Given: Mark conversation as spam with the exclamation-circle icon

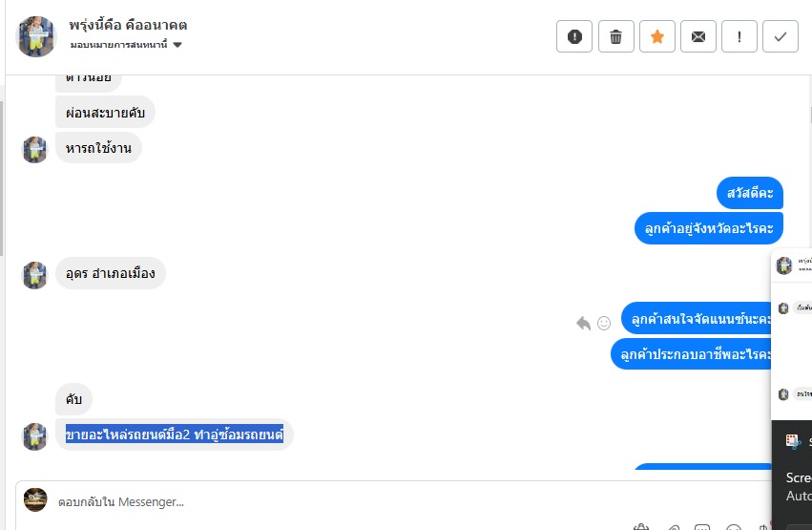Looking at the screenshot, I should pyautogui.click(x=574, y=36).
